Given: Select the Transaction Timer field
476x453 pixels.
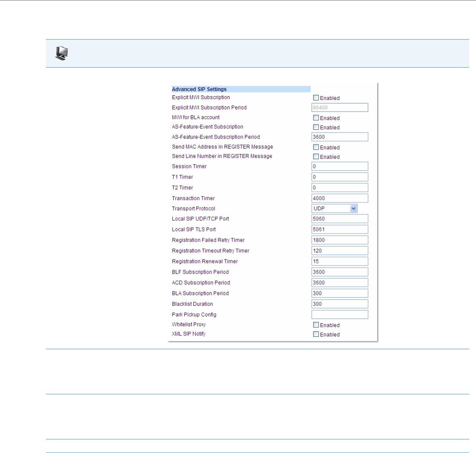Looking at the screenshot, I should pyautogui.click(x=340, y=198).
